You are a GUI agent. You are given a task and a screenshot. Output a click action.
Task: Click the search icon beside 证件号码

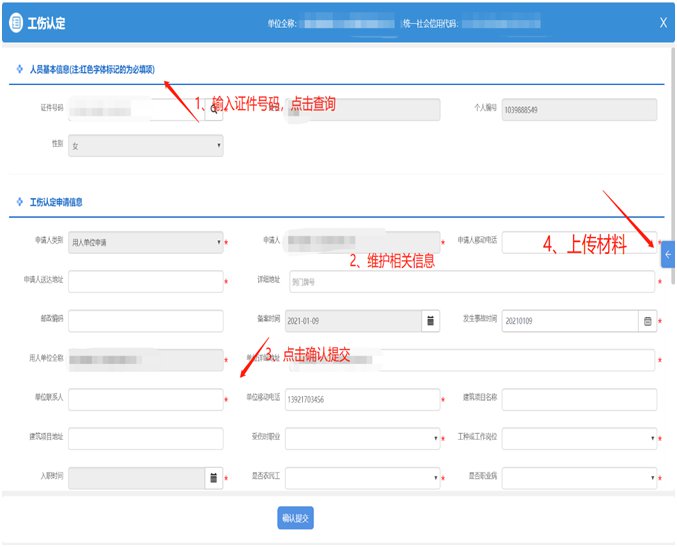pyautogui.click(x=213, y=110)
